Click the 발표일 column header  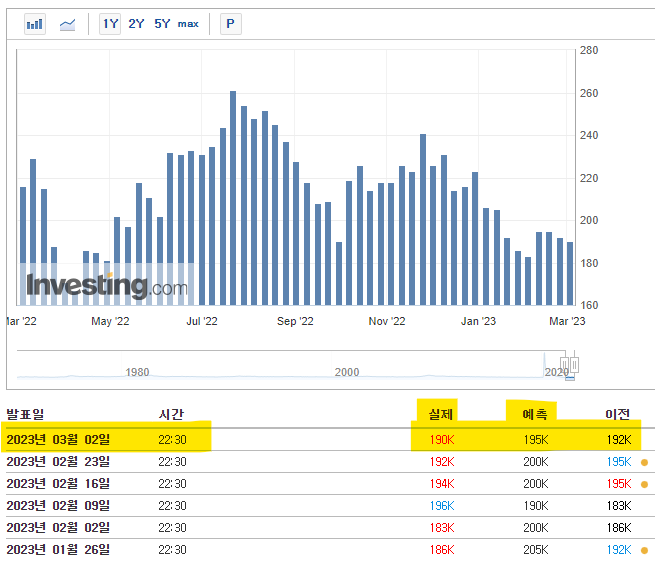coord(25,414)
